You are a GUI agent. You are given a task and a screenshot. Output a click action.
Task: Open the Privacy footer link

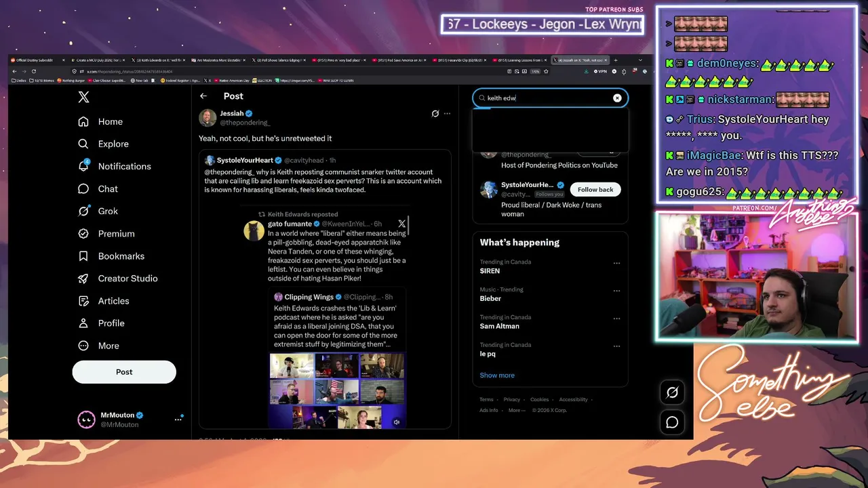511,400
